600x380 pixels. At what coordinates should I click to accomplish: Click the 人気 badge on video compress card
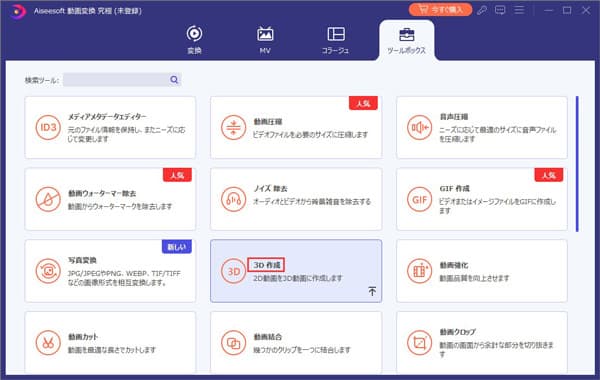(x=363, y=103)
